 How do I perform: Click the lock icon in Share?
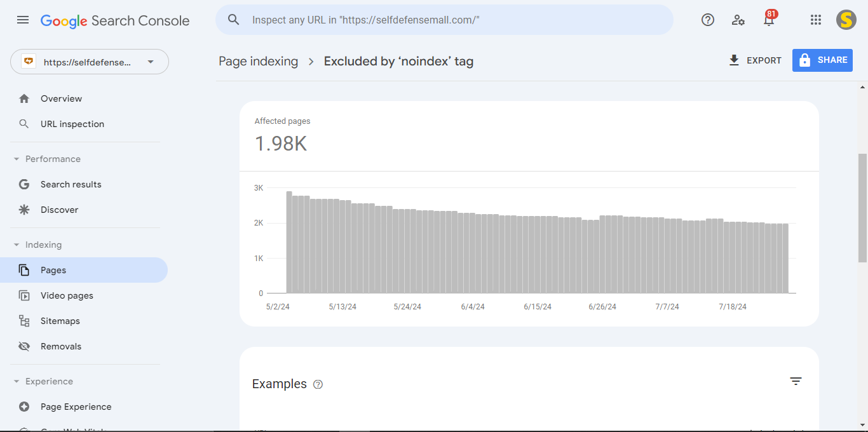(804, 60)
